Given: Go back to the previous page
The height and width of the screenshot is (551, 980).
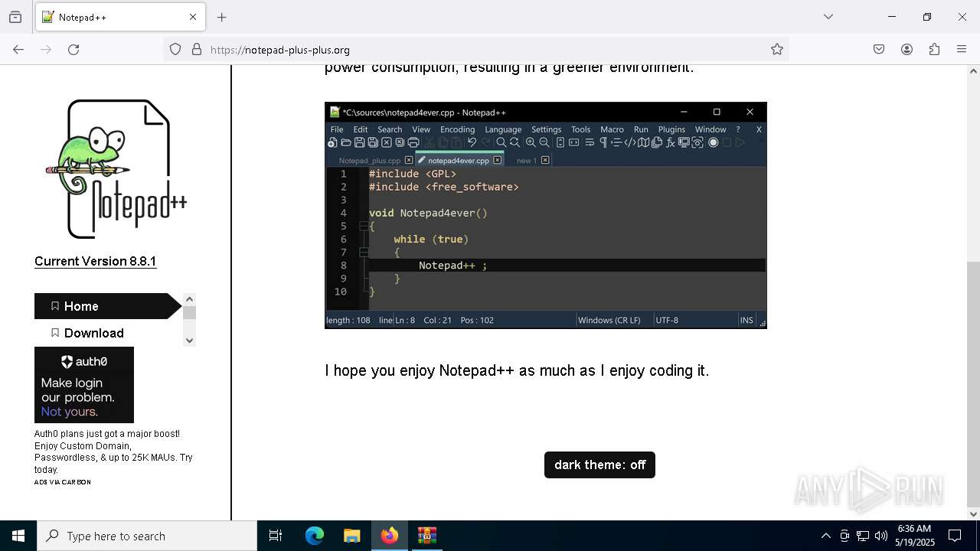Looking at the screenshot, I should (x=18, y=49).
